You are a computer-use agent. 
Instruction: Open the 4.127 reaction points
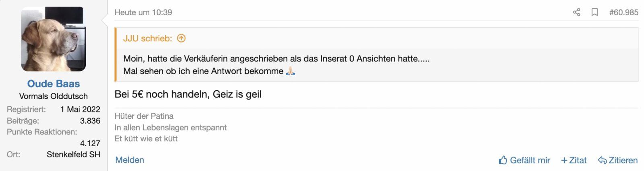coord(90,143)
